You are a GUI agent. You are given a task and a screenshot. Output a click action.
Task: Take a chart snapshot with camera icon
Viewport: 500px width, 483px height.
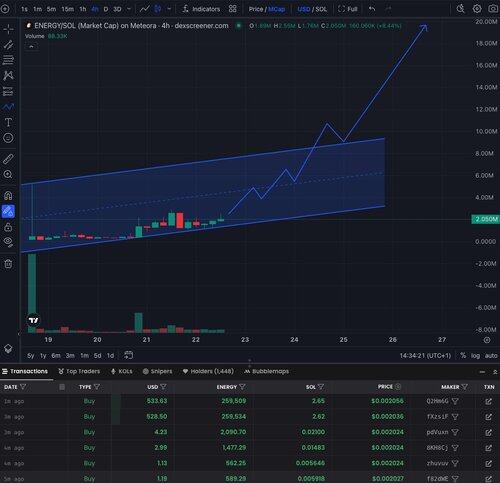pyautogui.click(x=493, y=9)
